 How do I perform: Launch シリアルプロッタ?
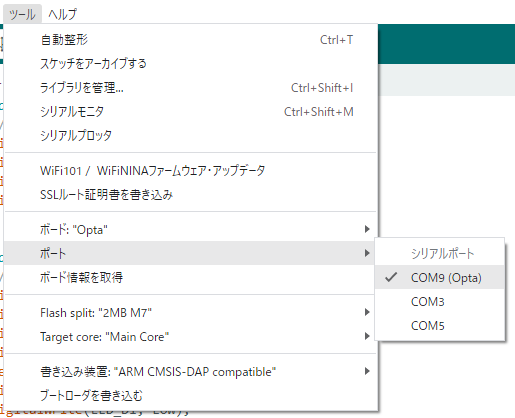(191, 135)
